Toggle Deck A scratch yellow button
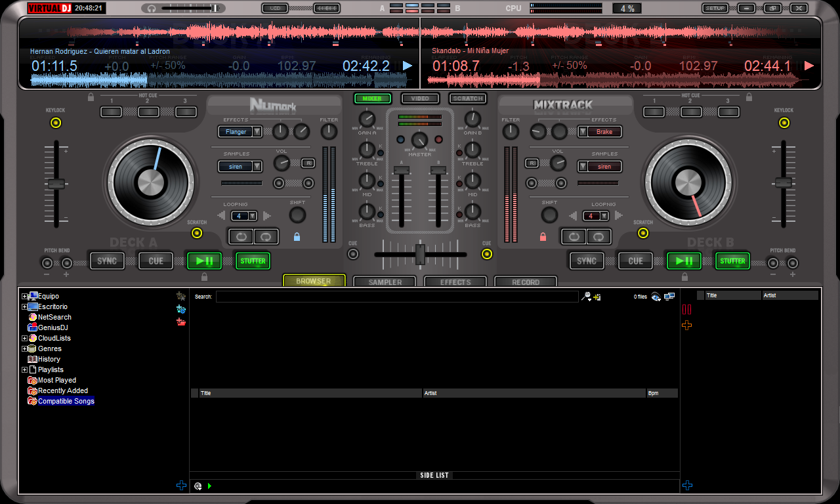 coord(196,233)
